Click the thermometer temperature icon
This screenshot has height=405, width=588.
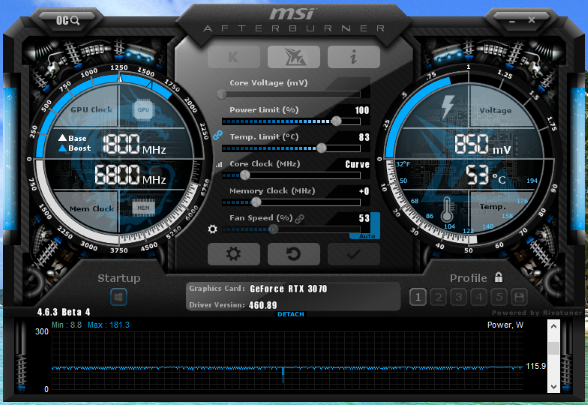[447, 211]
